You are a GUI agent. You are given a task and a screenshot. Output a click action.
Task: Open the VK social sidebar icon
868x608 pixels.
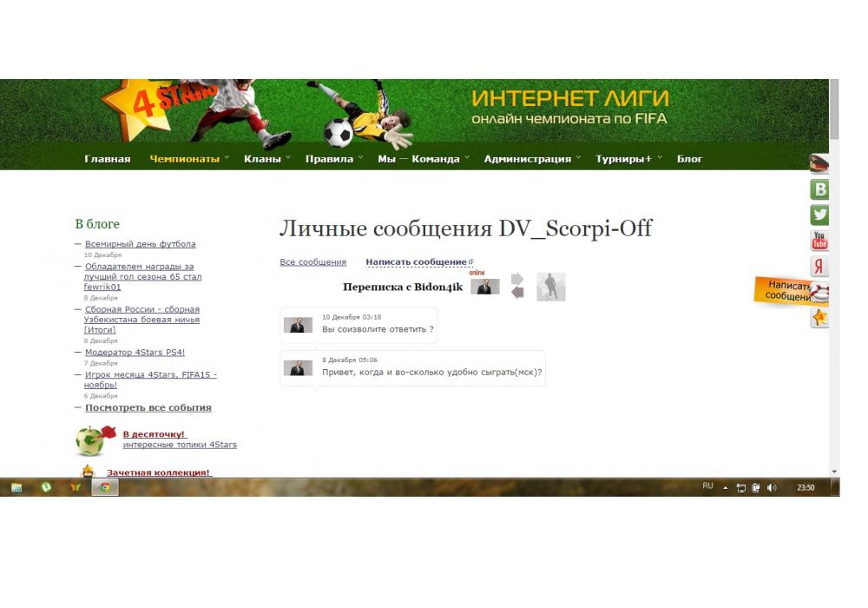819,189
